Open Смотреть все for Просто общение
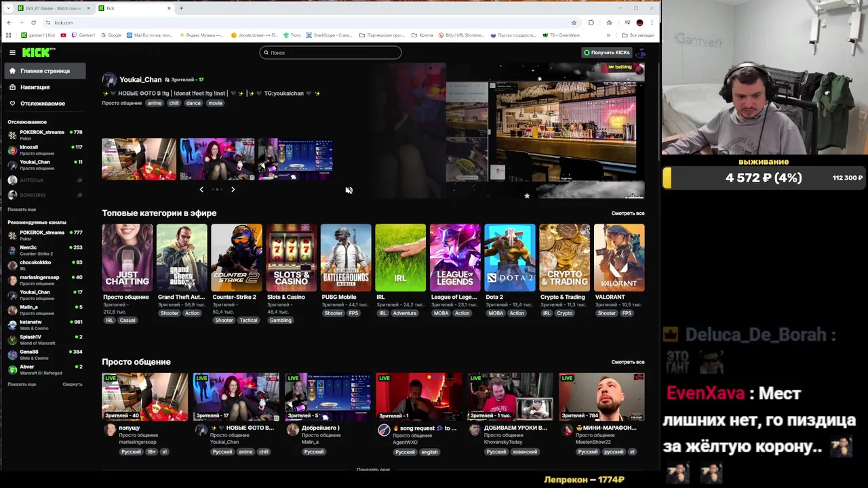 [x=628, y=362]
